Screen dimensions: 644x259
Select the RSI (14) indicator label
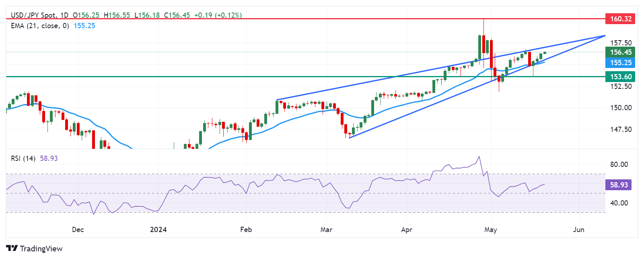pyautogui.click(x=23, y=158)
